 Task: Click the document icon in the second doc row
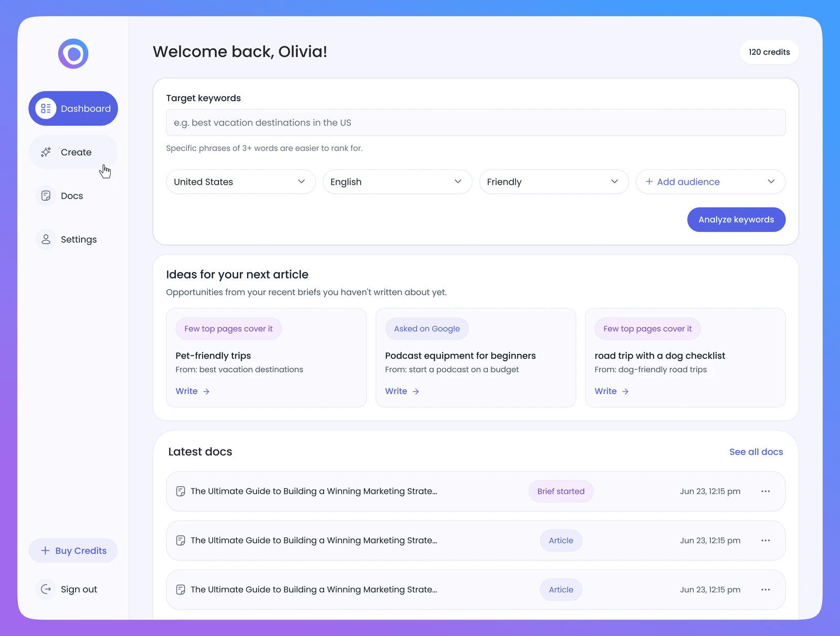pos(181,540)
